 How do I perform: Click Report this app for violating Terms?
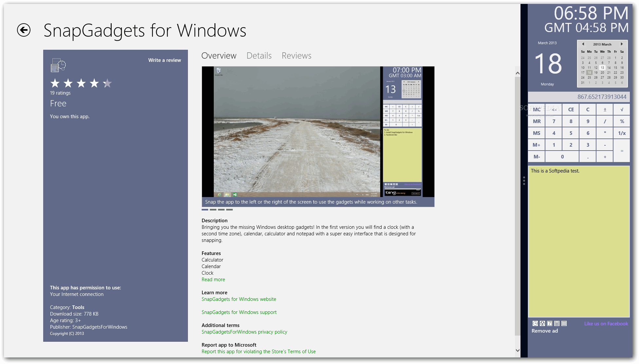[x=259, y=352]
